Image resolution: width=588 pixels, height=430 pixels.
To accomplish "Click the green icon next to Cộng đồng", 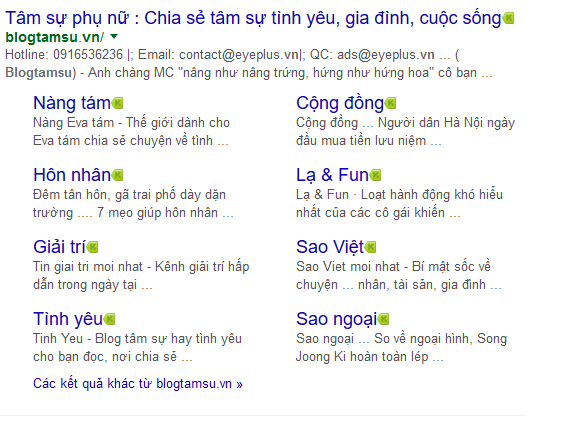I will [390, 103].
